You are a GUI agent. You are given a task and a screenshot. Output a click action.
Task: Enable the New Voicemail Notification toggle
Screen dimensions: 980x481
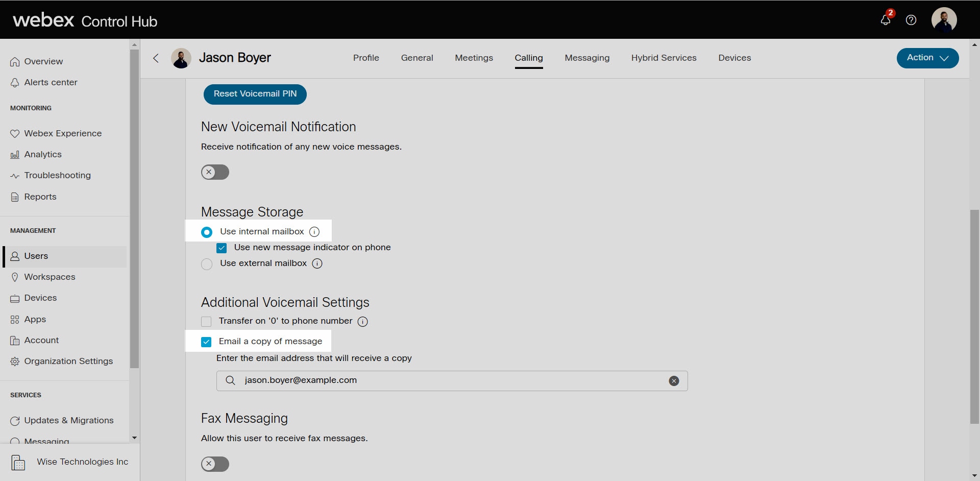point(214,172)
